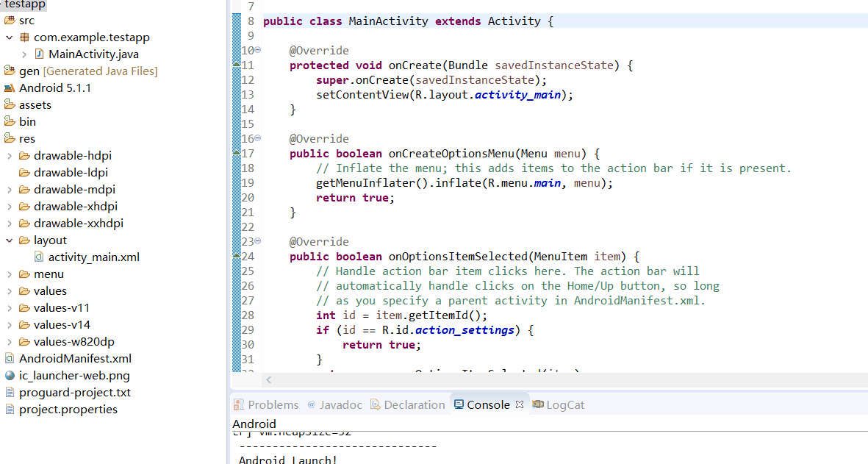Open the Problems tab
The width and height of the screenshot is (868, 464).
click(266, 404)
